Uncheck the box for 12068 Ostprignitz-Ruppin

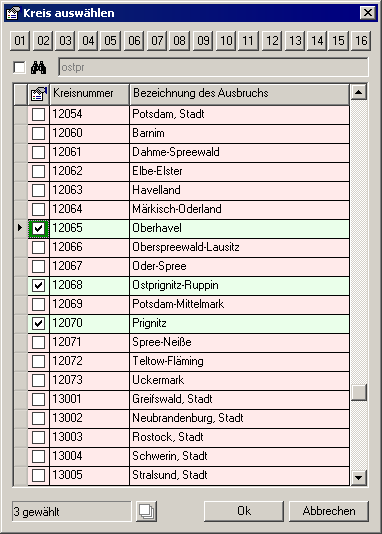click(x=38, y=285)
